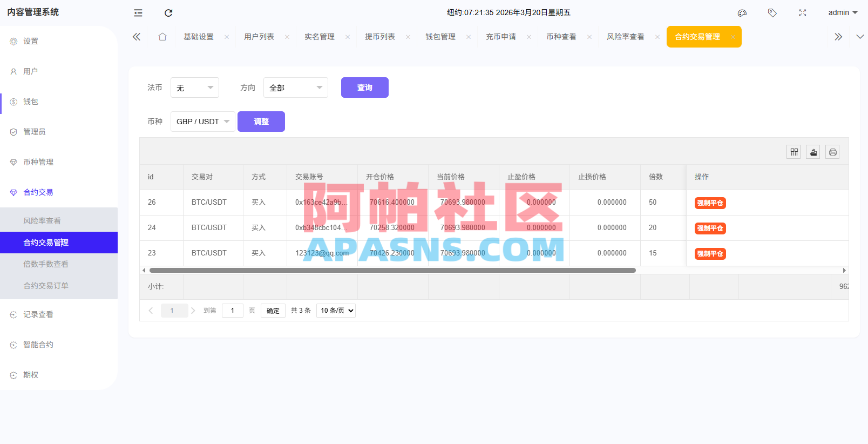Switch to the 钱包管理 tab
The height and width of the screenshot is (444, 868).
[x=440, y=37]
